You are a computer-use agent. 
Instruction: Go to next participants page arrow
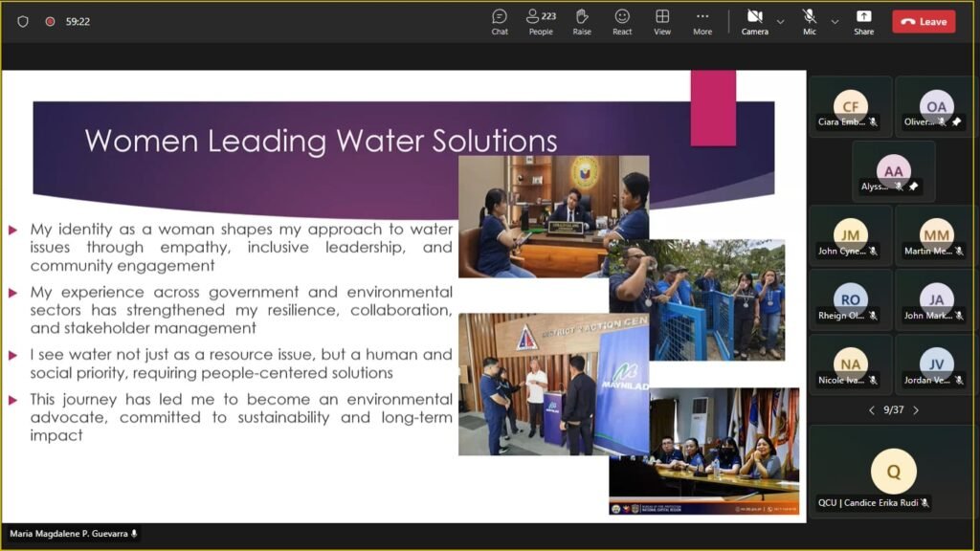916,410
